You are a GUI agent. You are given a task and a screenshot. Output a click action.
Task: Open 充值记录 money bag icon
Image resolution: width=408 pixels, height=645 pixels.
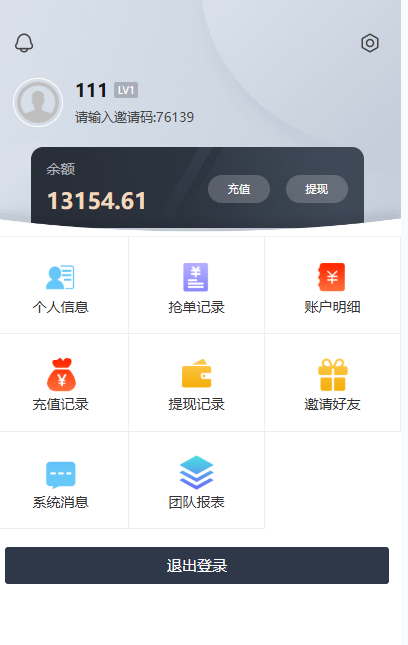[x=61, y=374]
